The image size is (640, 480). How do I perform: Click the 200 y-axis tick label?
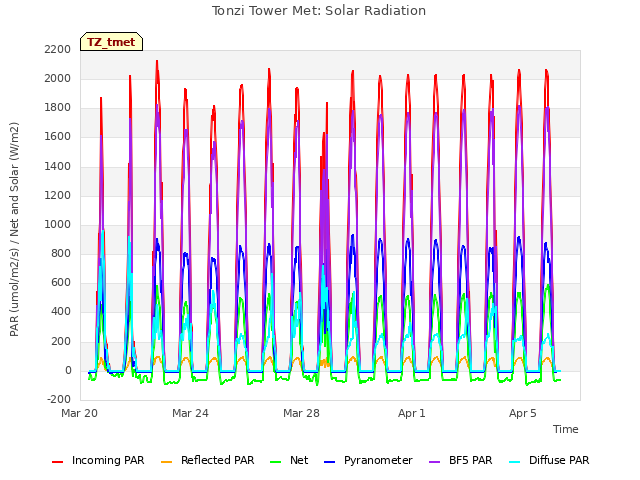61,341
